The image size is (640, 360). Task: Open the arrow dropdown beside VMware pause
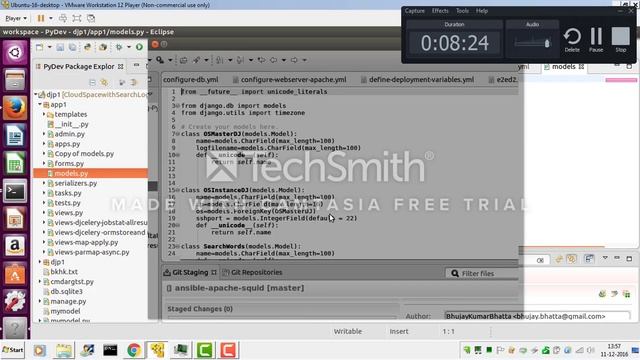51,18
